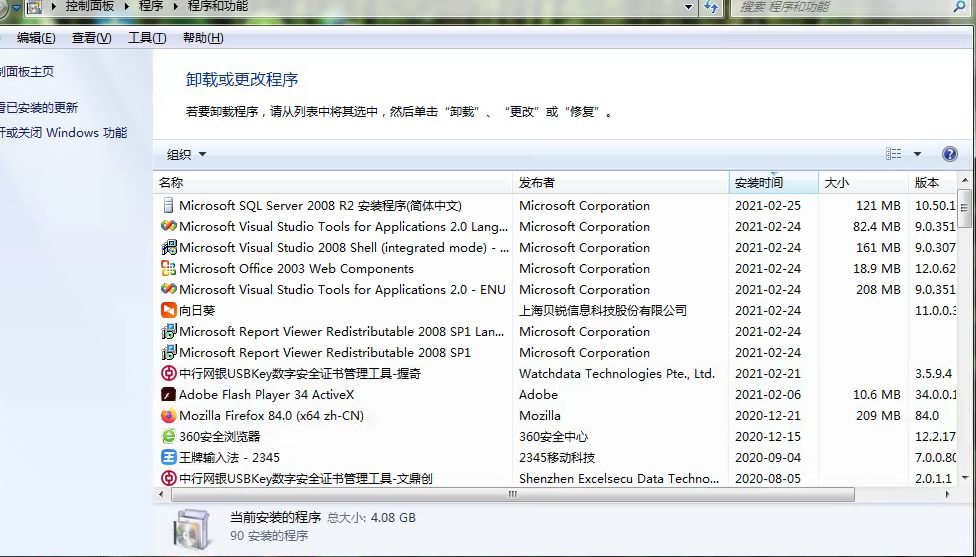This screenshot has height=557, width=976.
Task: Click the installed programs box icon in details pane
Action: (x=192, y=528)
